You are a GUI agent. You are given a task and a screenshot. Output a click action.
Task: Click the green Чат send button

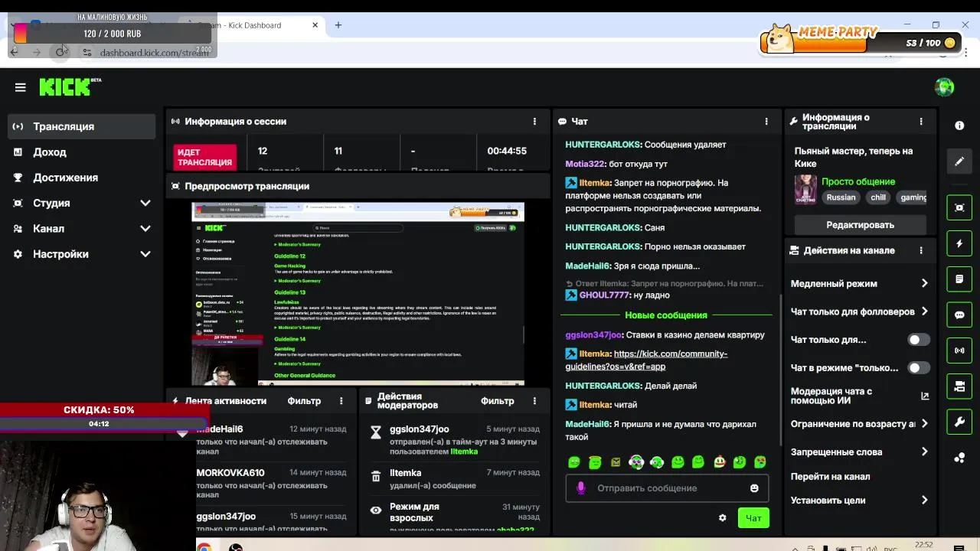coord(753,518)
